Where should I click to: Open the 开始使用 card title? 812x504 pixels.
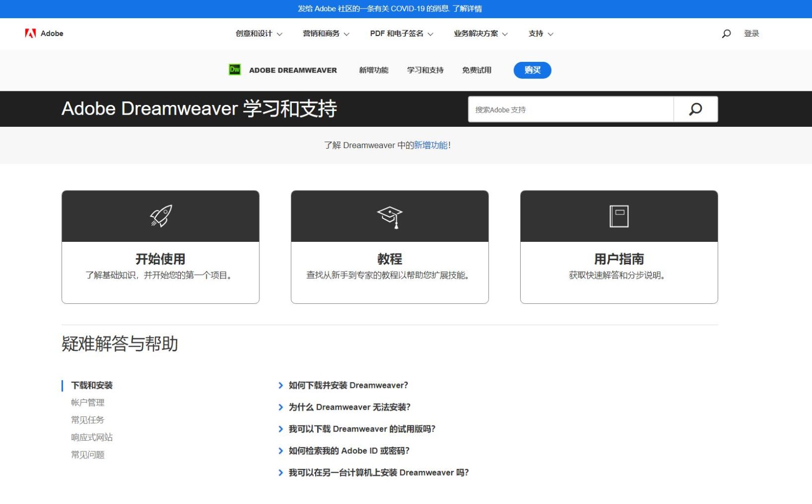(160, 259)
